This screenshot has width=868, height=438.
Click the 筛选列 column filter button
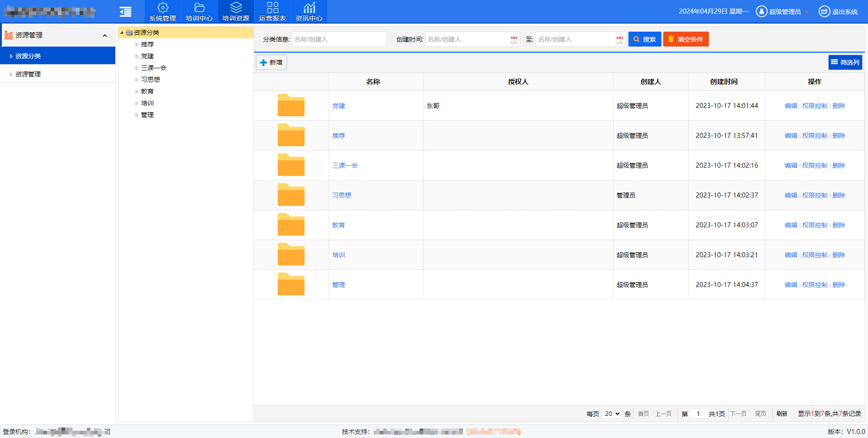845,62
